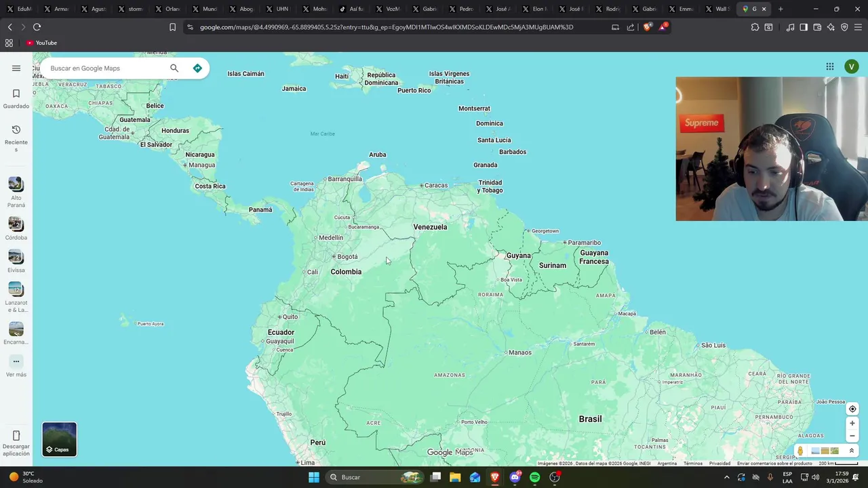Open Discord from taskbar
Image resolution: width=868 pixels, height=488 pixels.
[x=515, y=477]
